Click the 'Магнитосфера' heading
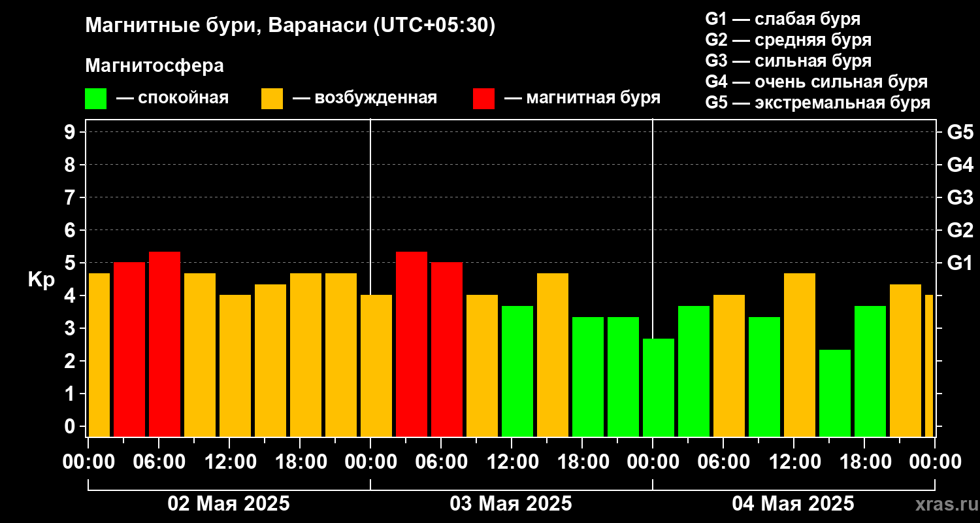 [x=154, y=66]
